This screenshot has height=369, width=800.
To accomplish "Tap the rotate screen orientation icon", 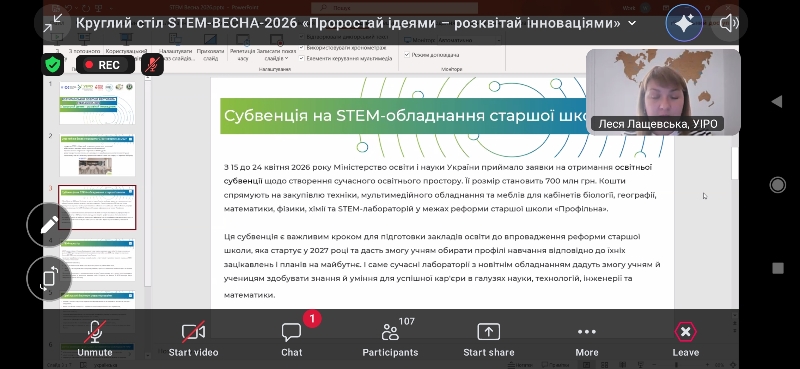I will [x=49, y=278].
